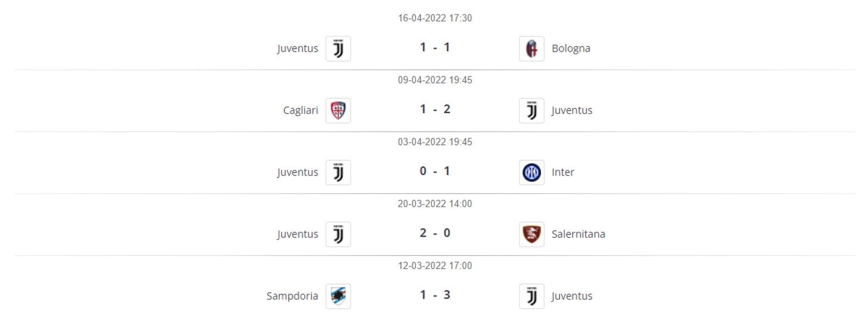Select the 1 - 3 Sampdoria vs Juventus score
Screen dimensions: 868x316
click(x=435, y=295)
